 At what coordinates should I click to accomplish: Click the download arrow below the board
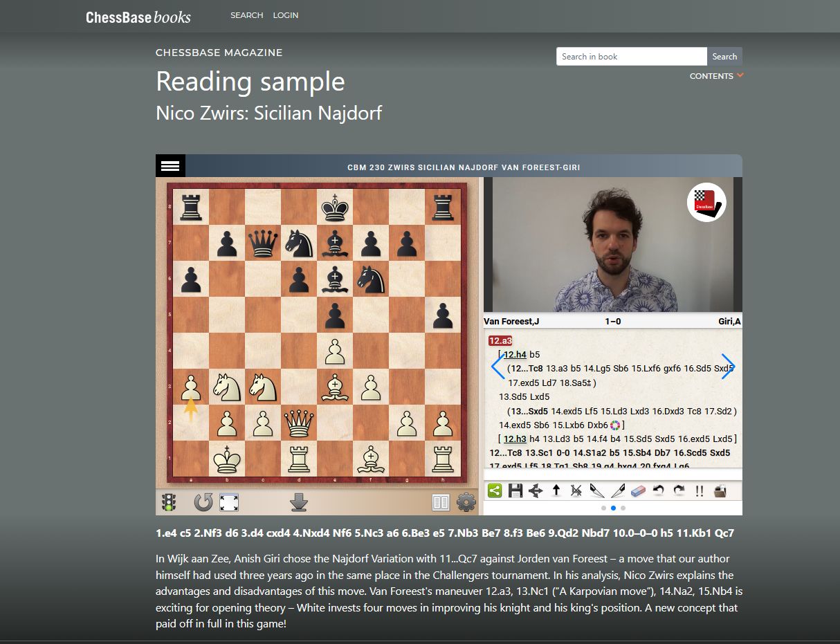[298, 502]
